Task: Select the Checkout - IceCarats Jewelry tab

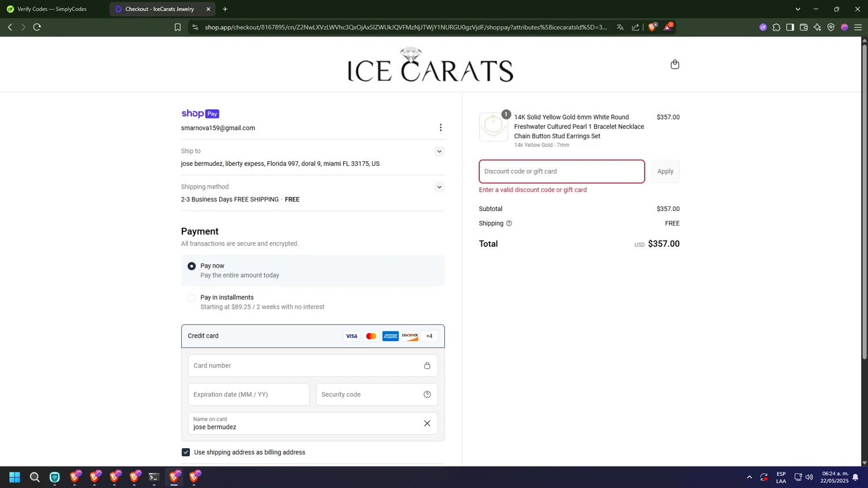Action: (x=160, y=9)
